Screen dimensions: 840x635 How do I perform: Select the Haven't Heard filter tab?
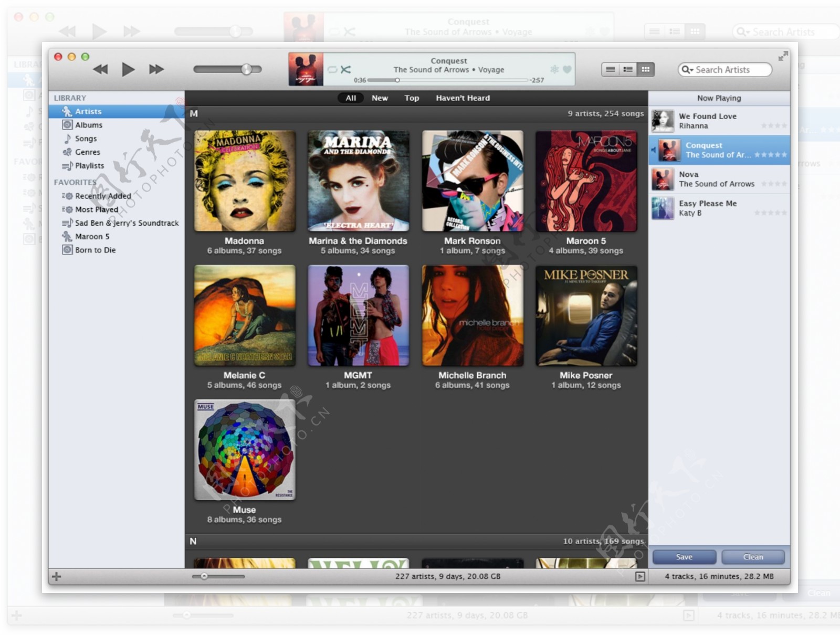coord(463,98)
